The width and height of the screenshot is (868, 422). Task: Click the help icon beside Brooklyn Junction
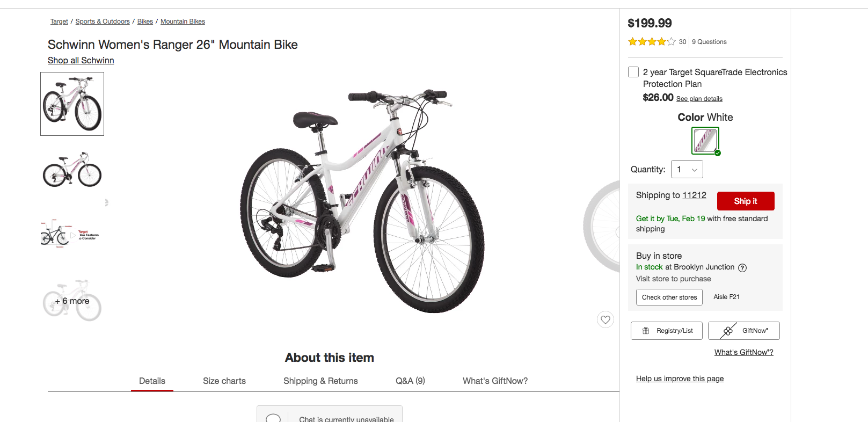click(x=742, y=268)
